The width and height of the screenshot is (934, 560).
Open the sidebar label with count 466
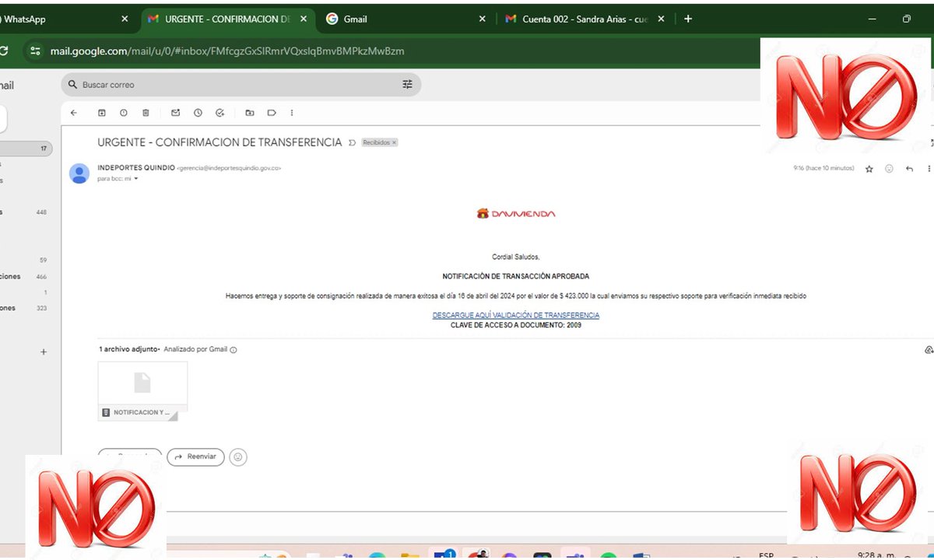click(26, 277)
